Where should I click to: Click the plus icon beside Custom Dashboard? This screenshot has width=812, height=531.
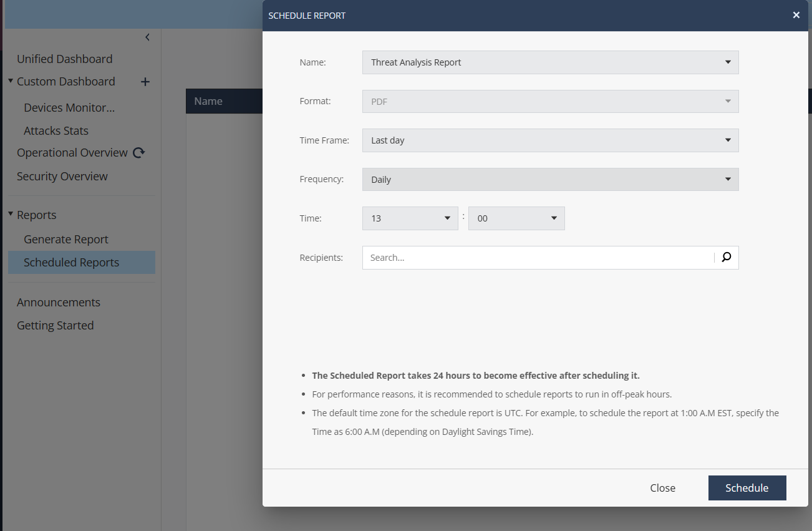(145, 82)
